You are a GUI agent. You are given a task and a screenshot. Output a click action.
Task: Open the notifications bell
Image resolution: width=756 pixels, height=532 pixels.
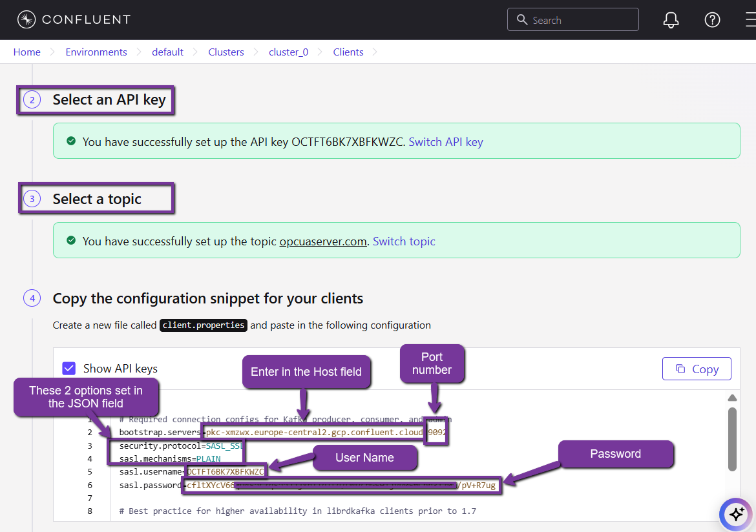tap(671, 20)
